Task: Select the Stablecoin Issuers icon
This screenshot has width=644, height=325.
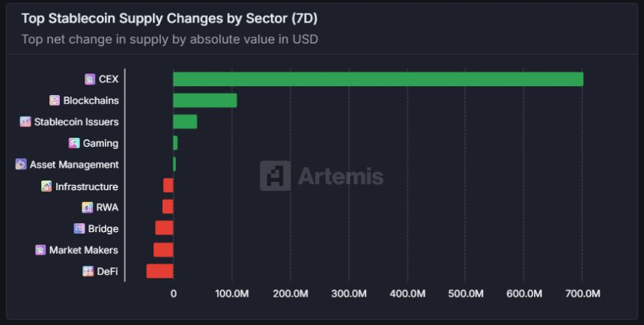Action: tap(25, 121)
